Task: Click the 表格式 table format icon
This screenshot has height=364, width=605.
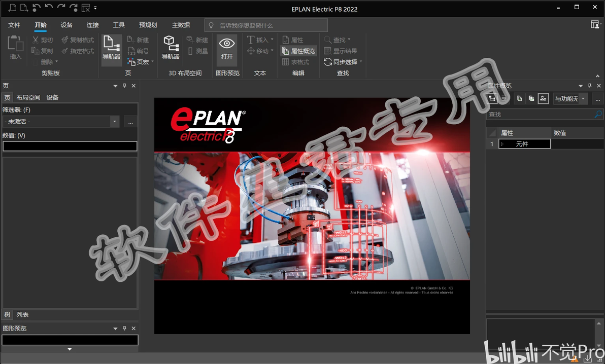Action: coord(286,62)
